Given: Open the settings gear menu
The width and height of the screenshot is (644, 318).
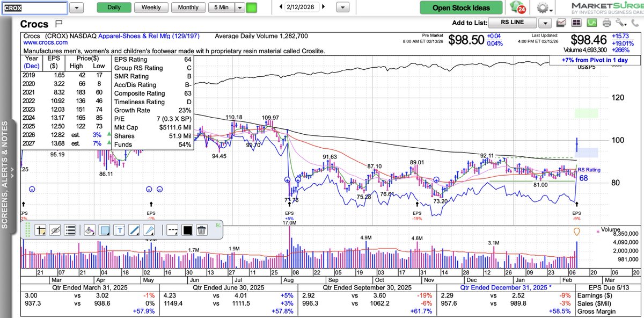Looking at the screenshot, I should point(544,8).
